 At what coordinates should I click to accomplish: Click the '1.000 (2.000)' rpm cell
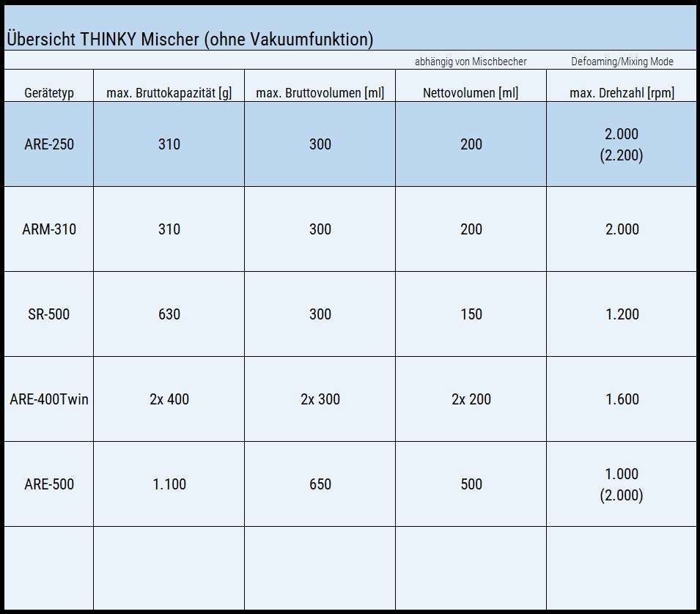[622, 484]
